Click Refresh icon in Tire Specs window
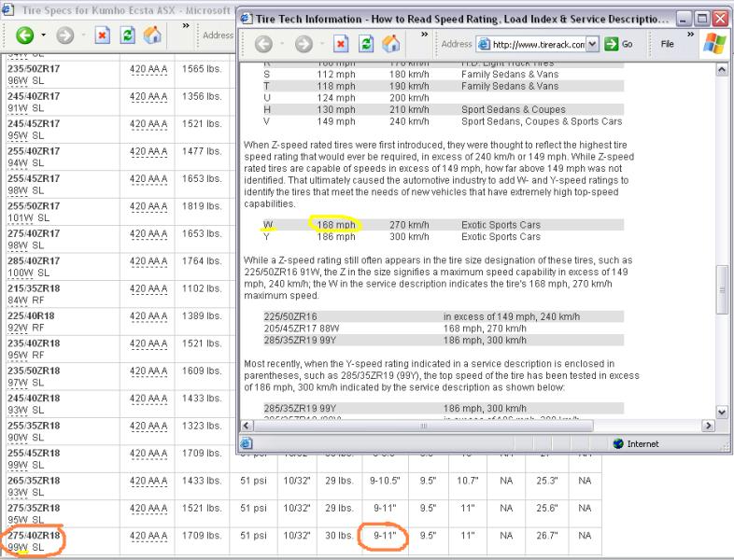The image size is (734, 560). pyautogui.click(x=127, y=36)
